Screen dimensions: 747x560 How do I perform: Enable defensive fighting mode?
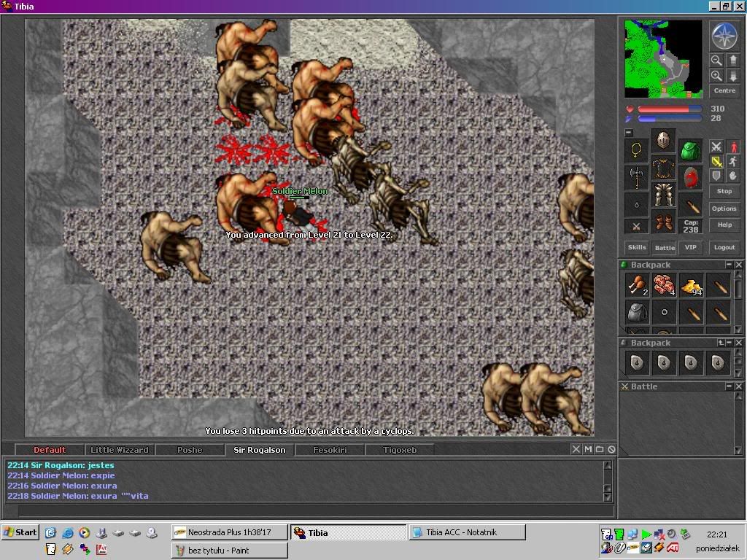pos(716,176)
